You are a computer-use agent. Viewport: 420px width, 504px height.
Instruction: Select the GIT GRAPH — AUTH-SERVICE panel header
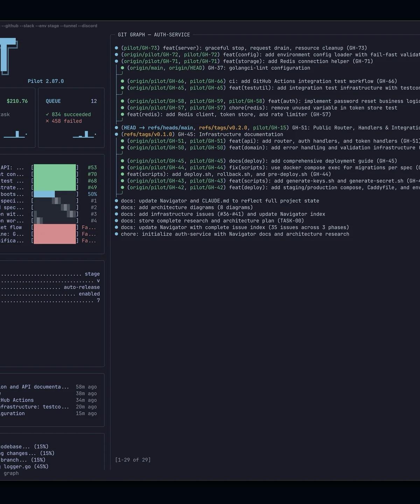[x=154, y=34]
